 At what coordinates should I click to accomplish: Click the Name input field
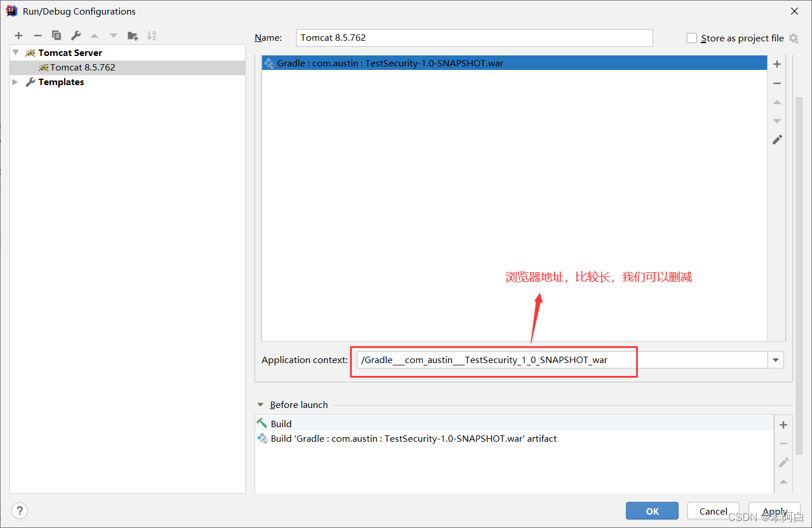coord(474,38)
